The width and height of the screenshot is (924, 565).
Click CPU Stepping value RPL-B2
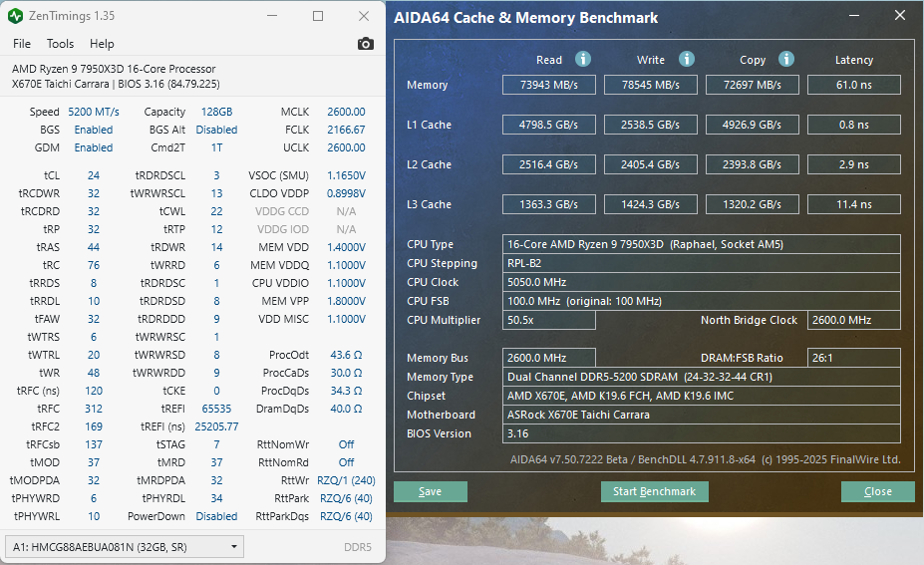coord(702,263)
